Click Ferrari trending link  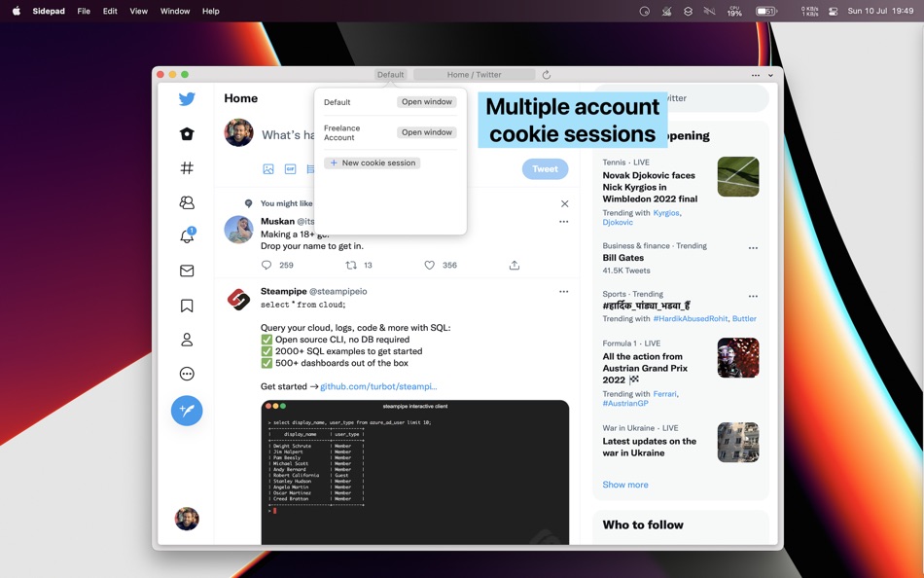pos(664,394)
